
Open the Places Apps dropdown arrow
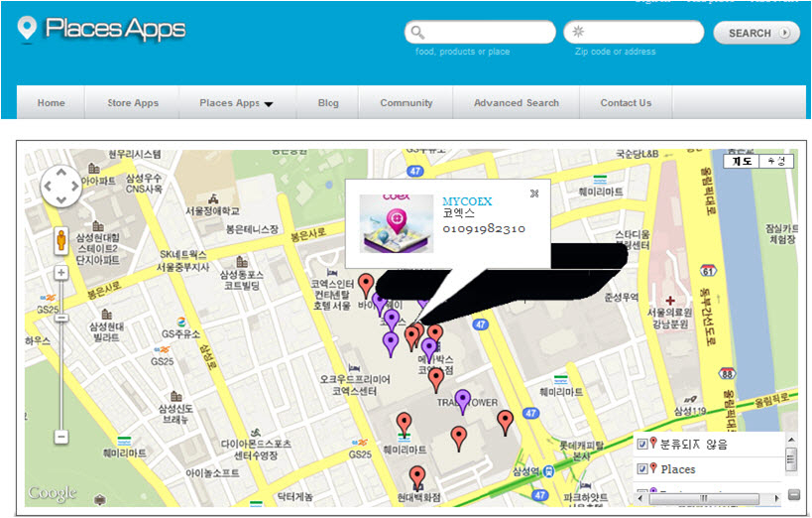pyautogui.click(x=269, y=104)
